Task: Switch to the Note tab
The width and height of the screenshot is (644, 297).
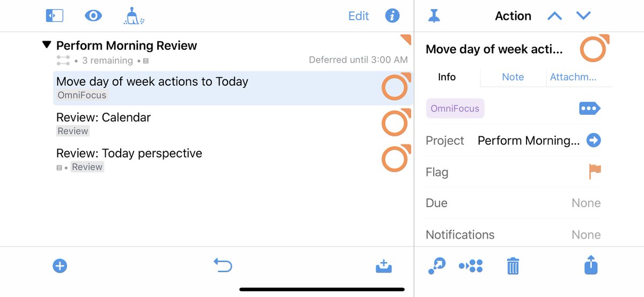Action: (x=513, y=77)
